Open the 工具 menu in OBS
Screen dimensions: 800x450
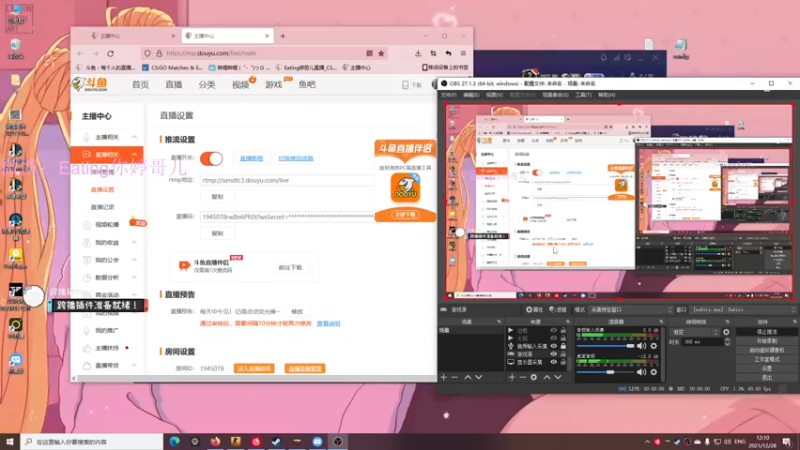(583, 95)
